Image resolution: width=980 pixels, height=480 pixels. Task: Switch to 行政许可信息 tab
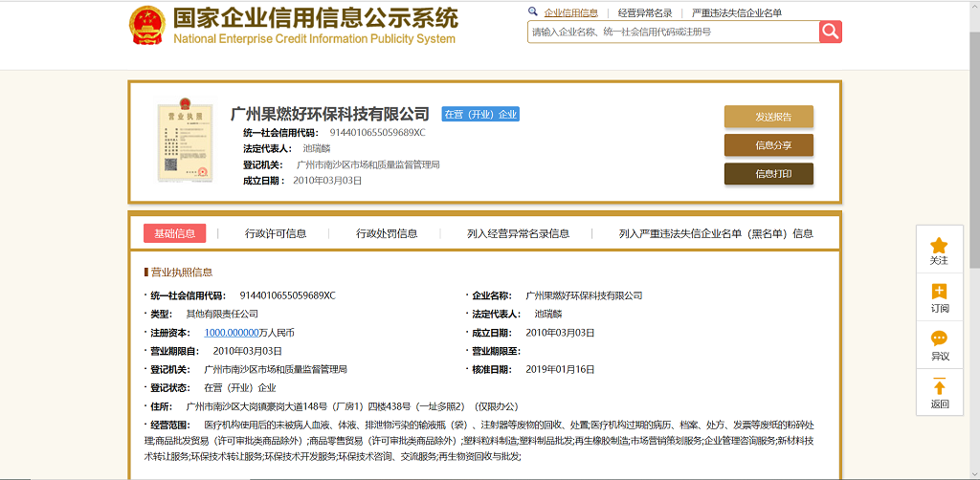click(x=276, y=233)
